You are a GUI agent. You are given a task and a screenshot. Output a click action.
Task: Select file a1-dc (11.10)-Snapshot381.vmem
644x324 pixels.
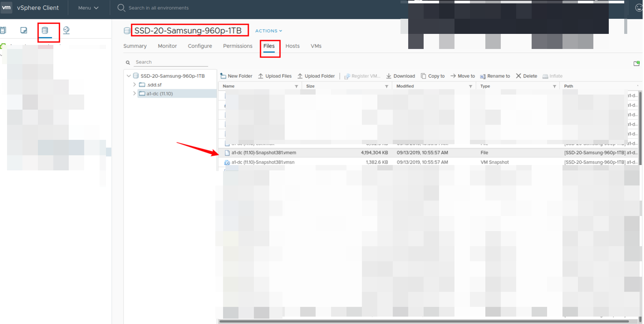264,153
